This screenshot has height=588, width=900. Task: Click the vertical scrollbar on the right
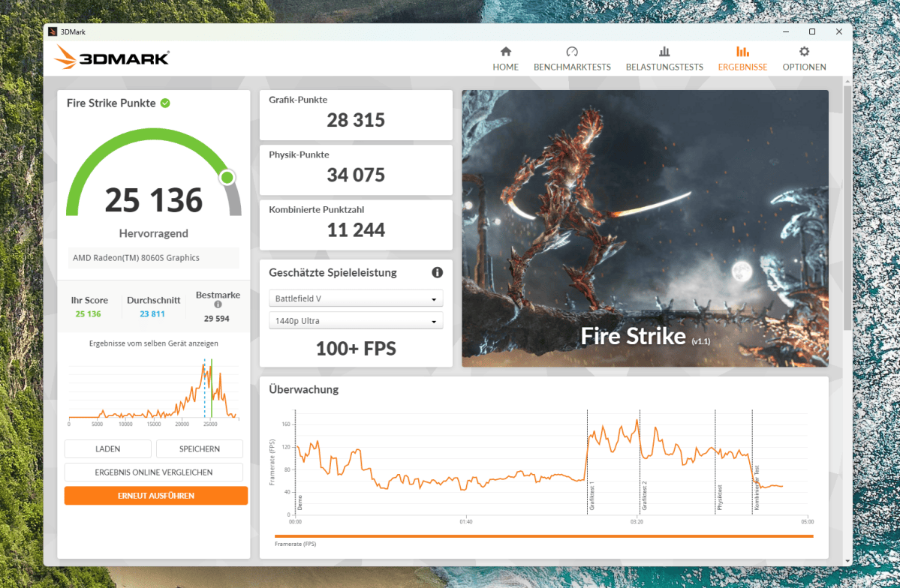[847, 206]
